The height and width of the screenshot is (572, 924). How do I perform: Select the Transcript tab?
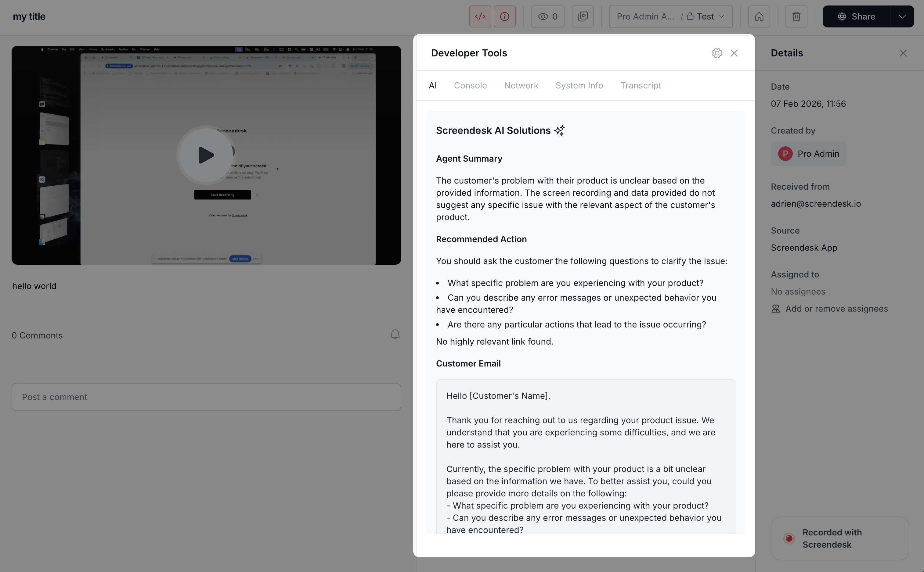(641, 85)
